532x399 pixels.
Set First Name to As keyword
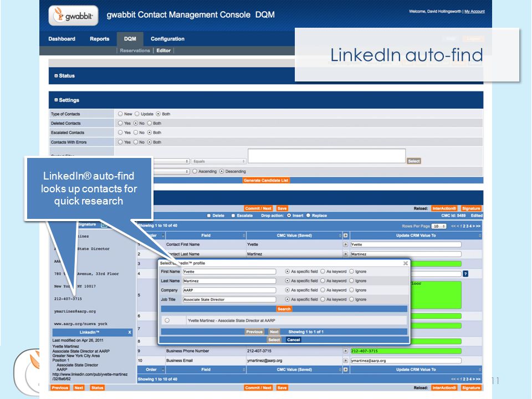323,272
